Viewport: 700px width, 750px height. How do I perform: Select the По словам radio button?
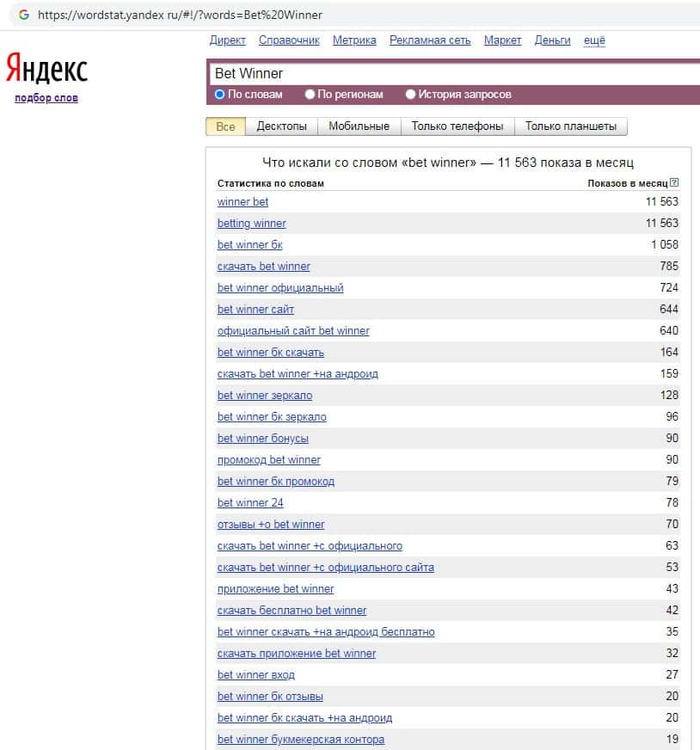[220, 95]
